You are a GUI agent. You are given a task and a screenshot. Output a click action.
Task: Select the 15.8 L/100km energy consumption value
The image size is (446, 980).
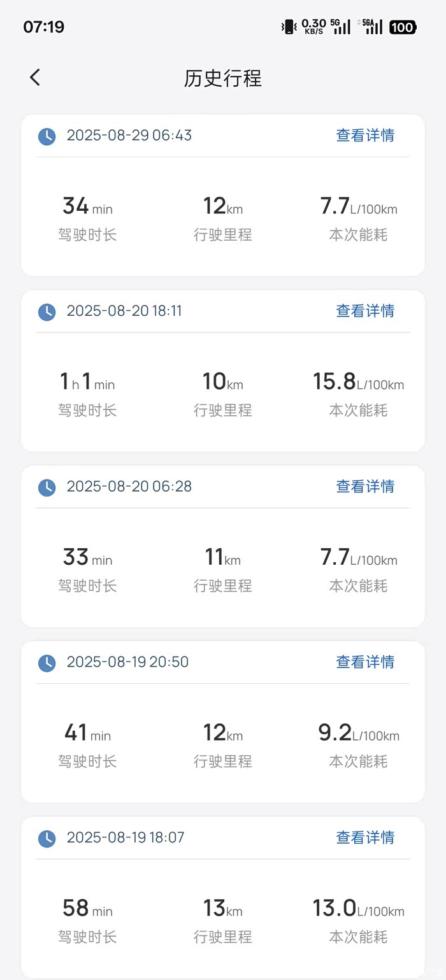358,382
